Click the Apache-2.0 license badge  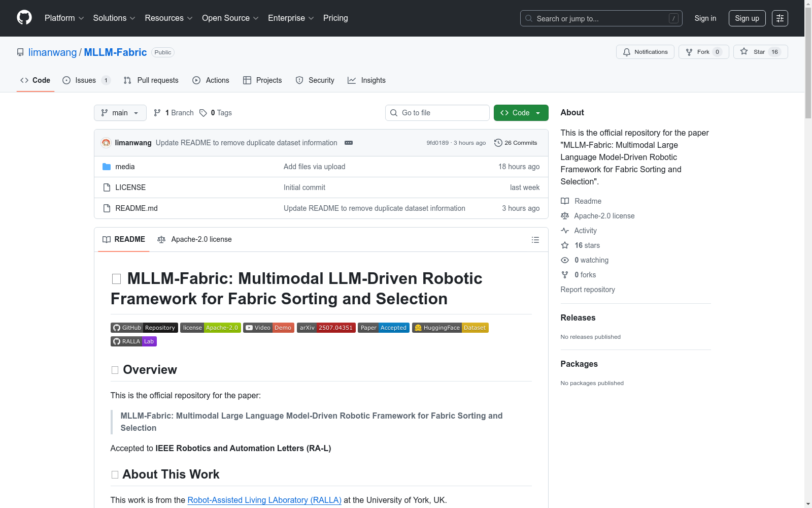point(210,328)
